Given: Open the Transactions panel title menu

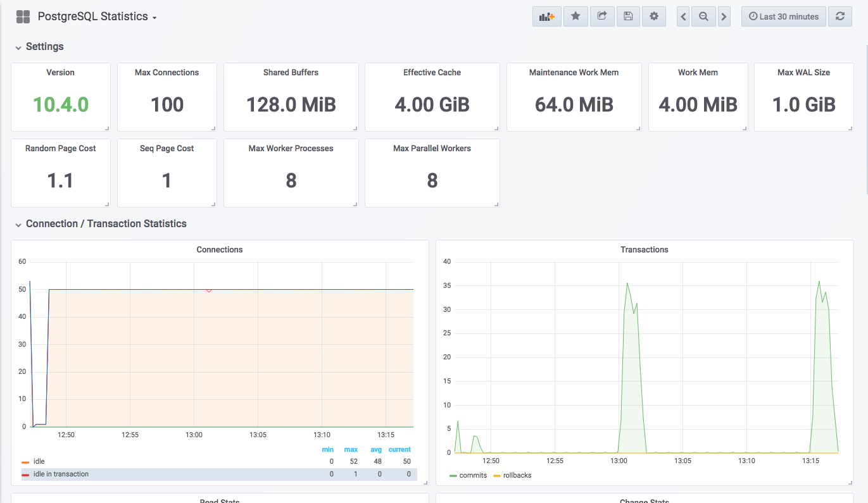Looking at the screenshot, I should tap(645, 250).
